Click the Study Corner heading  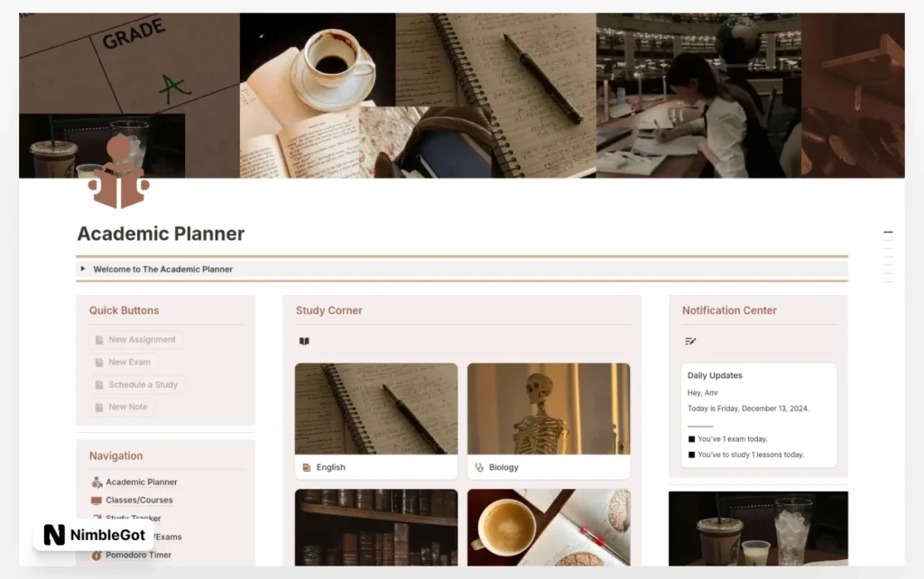coord(328,310)
